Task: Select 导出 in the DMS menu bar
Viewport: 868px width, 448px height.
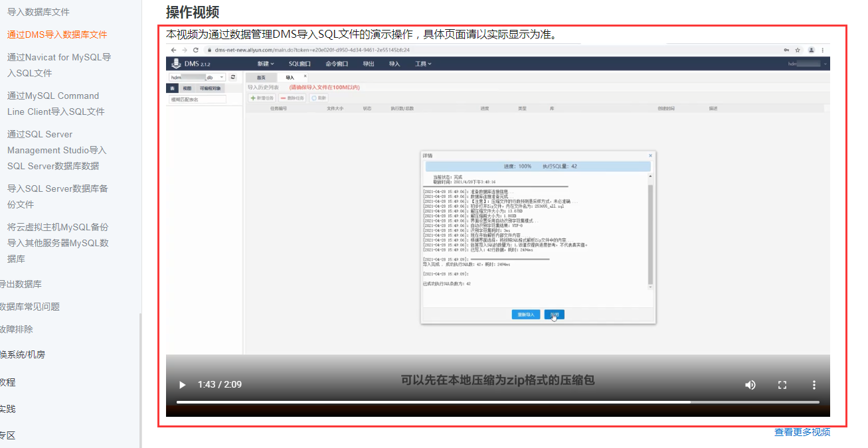Action: (x=369, y=64)
